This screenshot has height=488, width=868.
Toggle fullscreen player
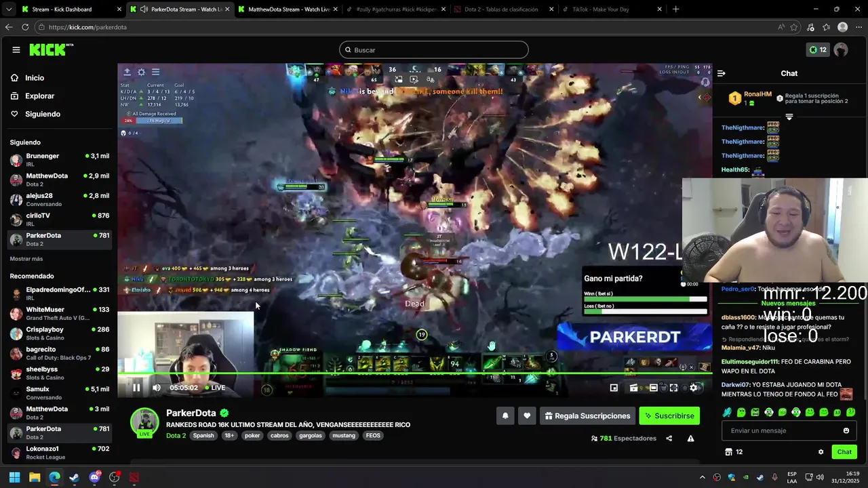pos(673,388)
